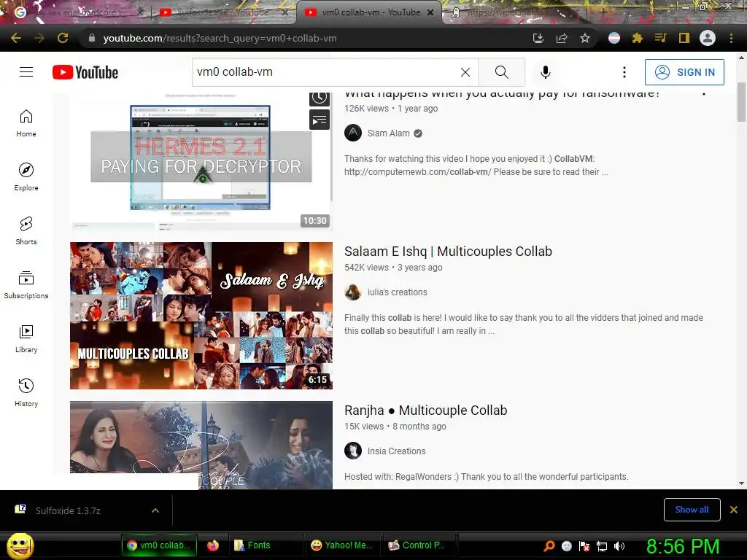The height and width of the screenshot is (560, 747).
Task: Open Chrome's three-dot menu
Action: (731, 38)
